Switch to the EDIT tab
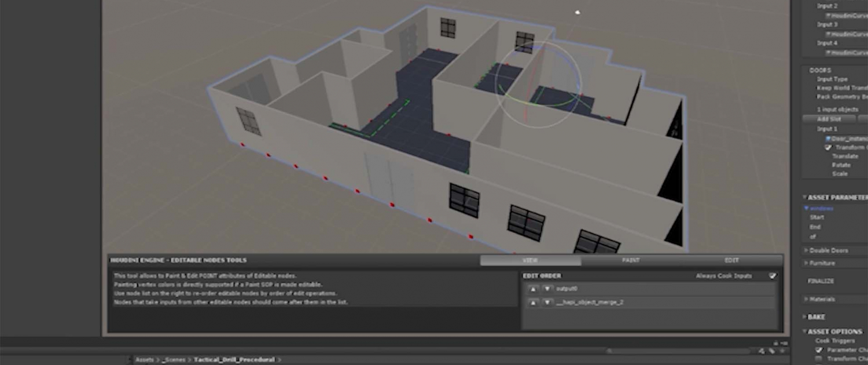 [x=731, y=261]
